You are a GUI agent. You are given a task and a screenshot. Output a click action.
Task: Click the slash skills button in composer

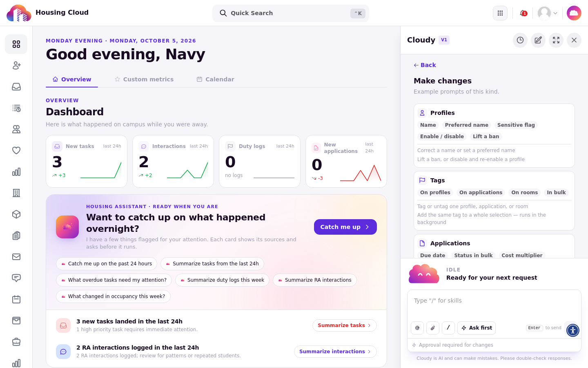(x=448, y=328)
